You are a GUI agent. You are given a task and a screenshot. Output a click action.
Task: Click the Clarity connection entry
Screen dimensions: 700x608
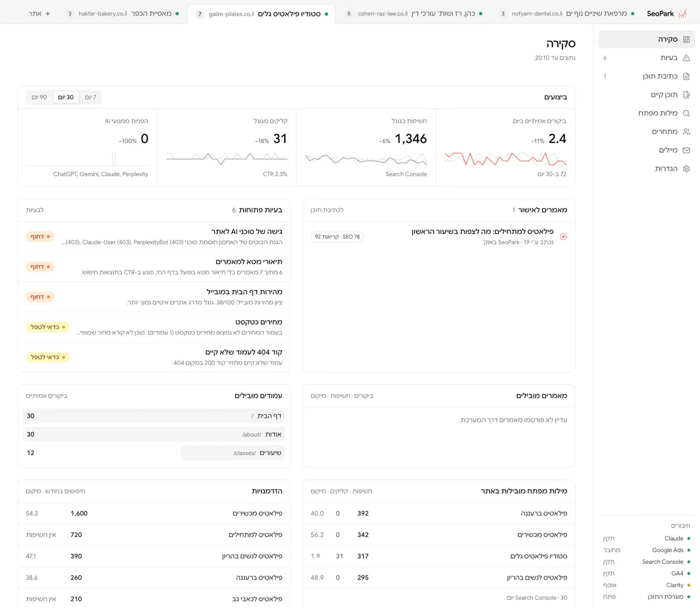click(646, 585)
